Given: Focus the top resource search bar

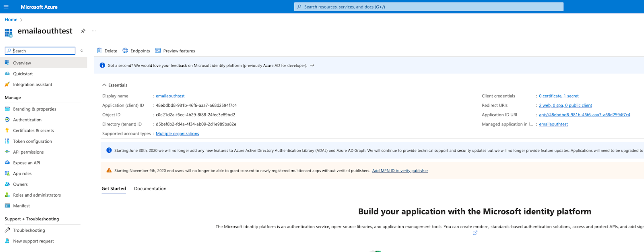Looking at the screenshot, I should (x=429, y=7).
